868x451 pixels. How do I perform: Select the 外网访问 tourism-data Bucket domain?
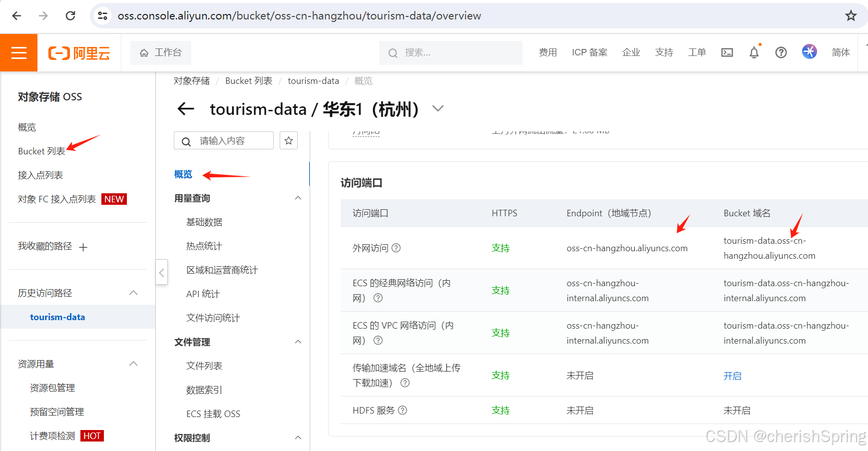(x=770, y=248)
